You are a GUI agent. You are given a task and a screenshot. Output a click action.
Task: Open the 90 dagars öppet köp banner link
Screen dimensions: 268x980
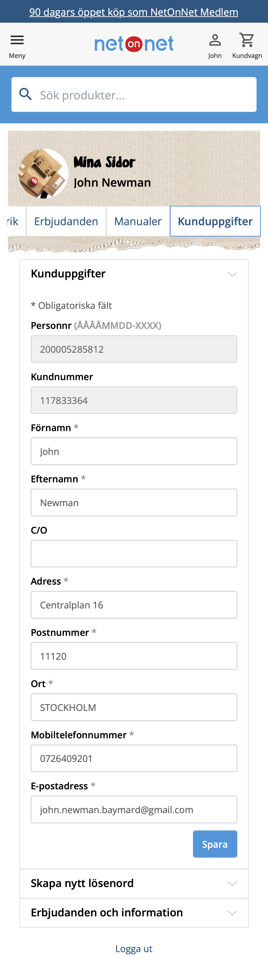[x=134, y=12]
